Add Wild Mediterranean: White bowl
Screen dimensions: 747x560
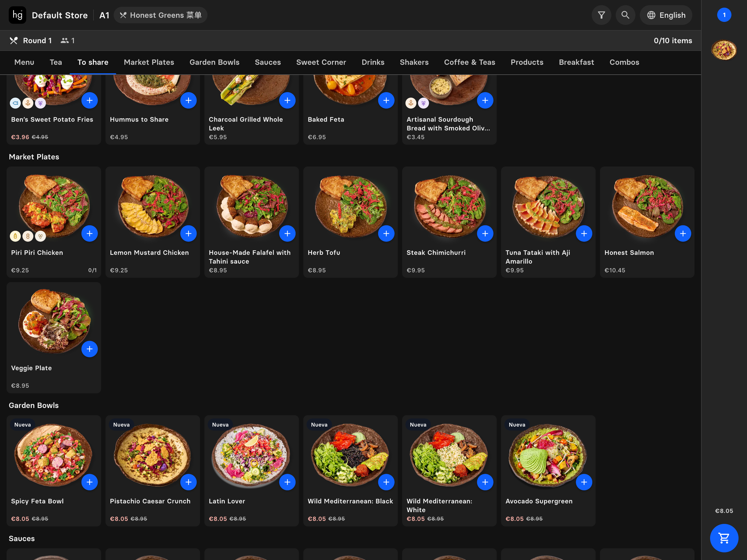coord(485,482)
